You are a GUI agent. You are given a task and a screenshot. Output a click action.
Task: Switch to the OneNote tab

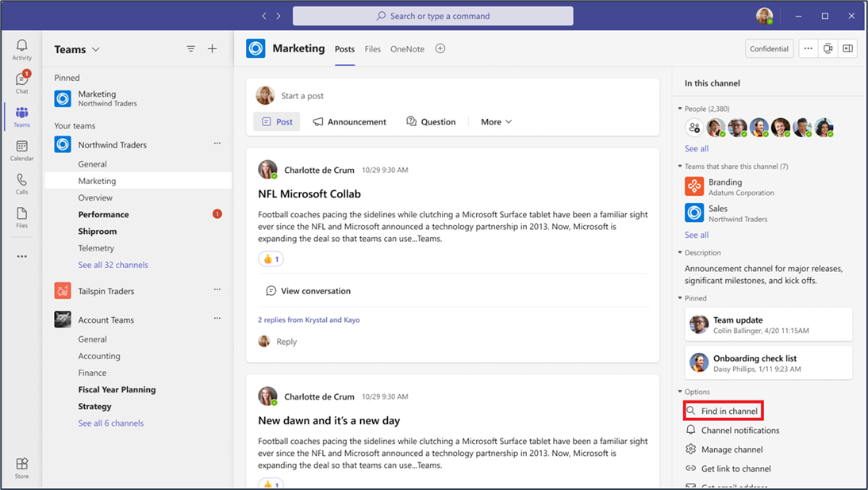click(x=408, y=48)
